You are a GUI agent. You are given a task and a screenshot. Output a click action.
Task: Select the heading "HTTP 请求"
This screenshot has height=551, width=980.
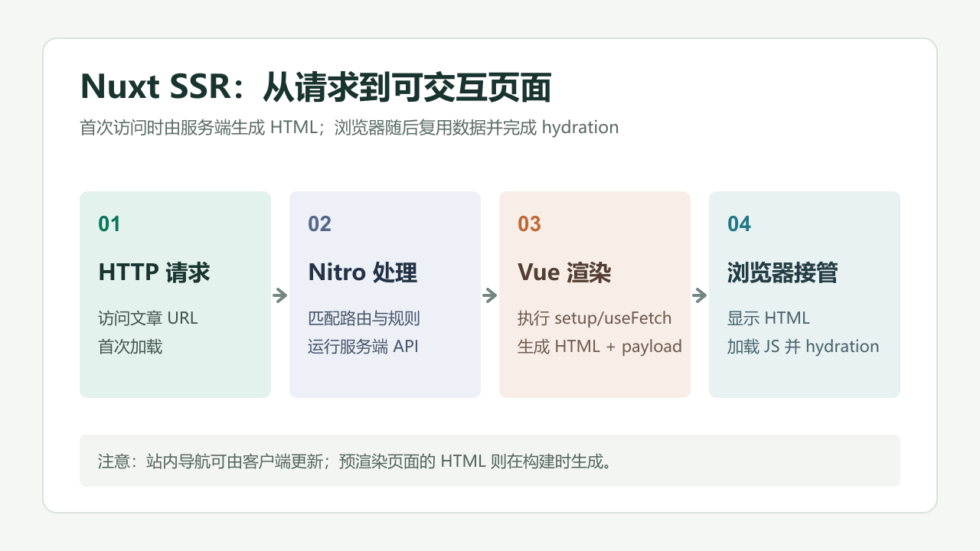(x=154, y=272)
